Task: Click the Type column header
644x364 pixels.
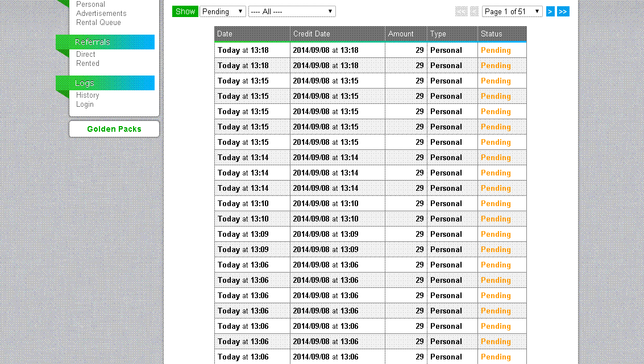Action: (452, 34)
